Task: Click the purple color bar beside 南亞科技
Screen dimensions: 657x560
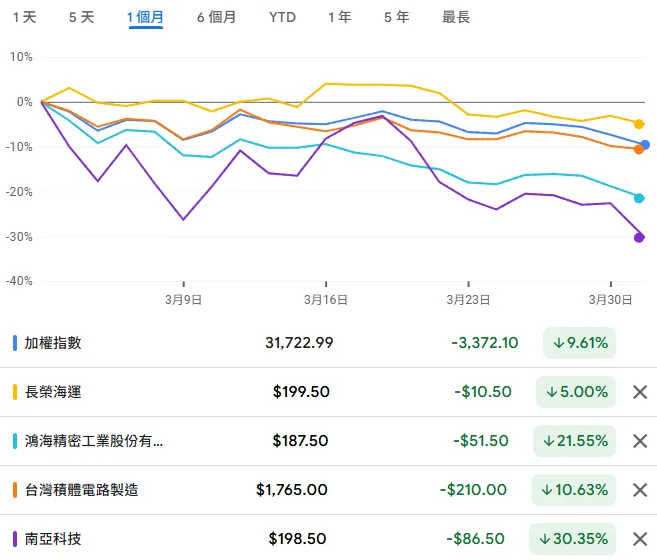Action: (x=15, y=539)
